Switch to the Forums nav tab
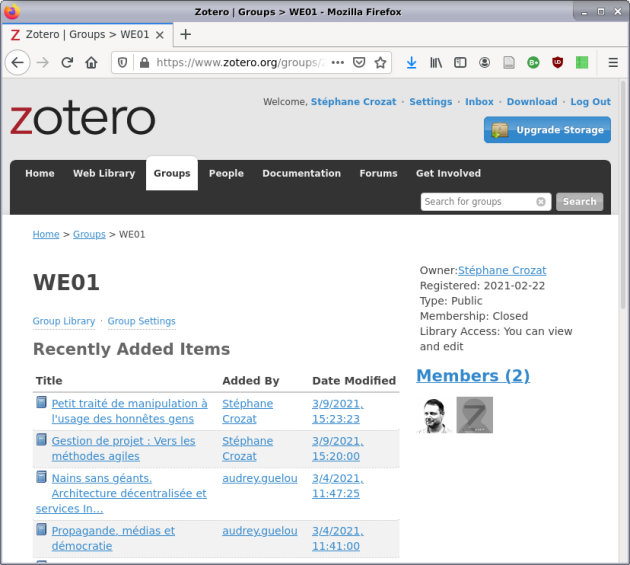This screenshot has height=565, width=630. click(378, 173)
